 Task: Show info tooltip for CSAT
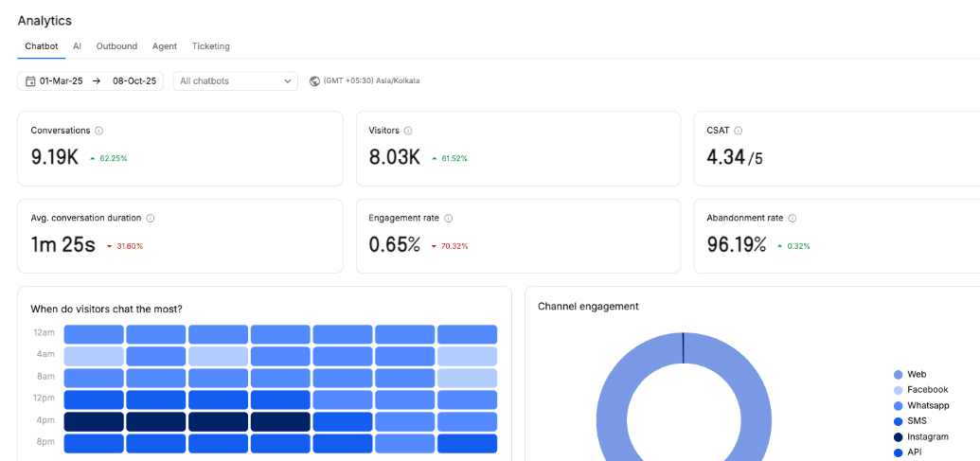(x=739, y=131)
